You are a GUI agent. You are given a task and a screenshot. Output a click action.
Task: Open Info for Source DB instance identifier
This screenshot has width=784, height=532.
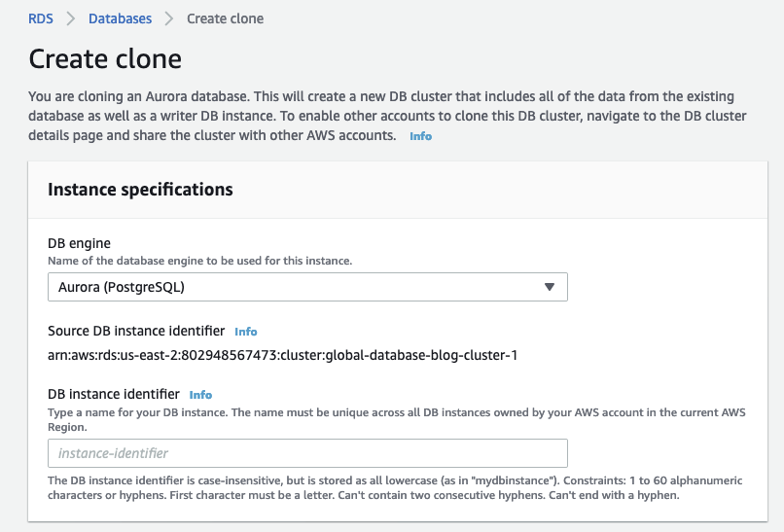click(x=246, y=332)
